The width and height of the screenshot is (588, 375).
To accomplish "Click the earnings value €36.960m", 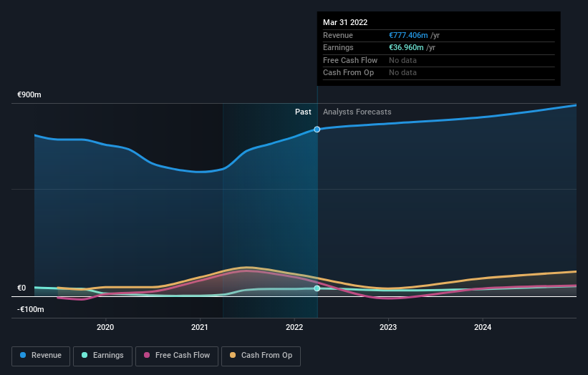I will [x=406, y=47].
